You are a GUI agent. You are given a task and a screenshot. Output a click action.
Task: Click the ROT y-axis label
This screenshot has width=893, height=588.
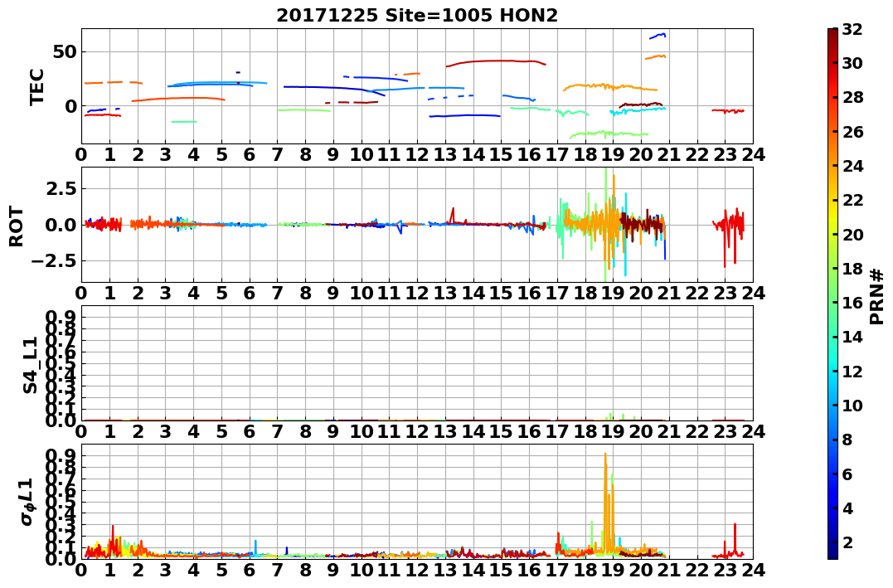pos(17,226)
